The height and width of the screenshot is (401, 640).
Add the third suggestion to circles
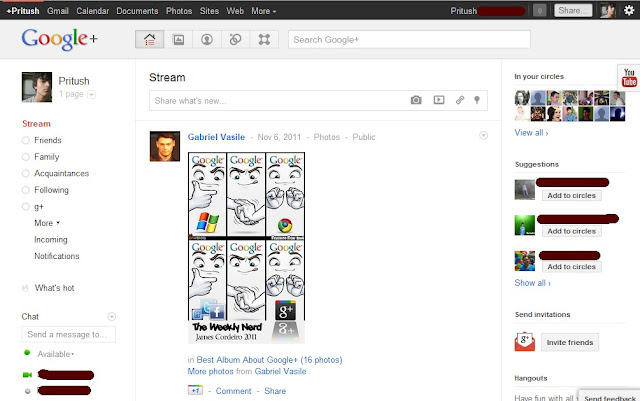click(x=571, y=267)
